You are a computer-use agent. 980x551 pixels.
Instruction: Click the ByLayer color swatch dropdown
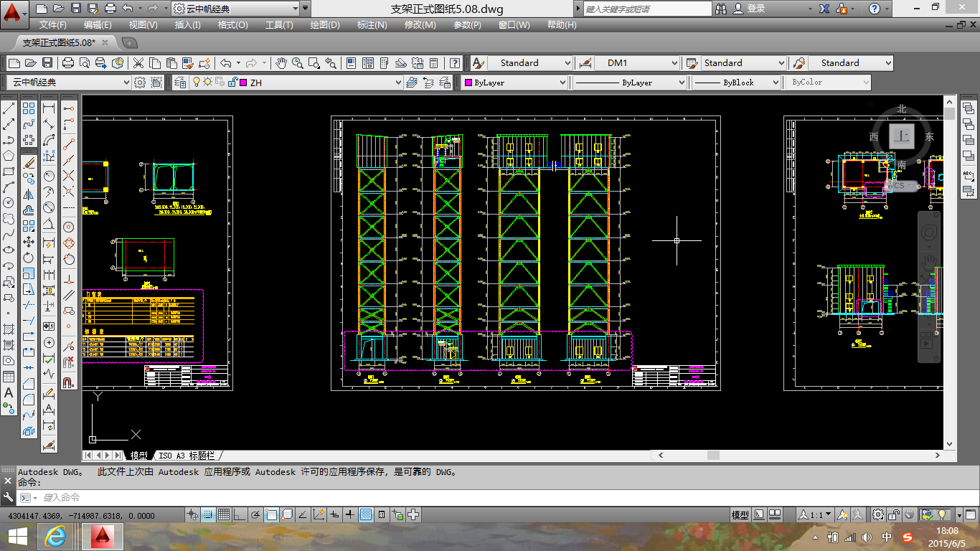[514, 83]
